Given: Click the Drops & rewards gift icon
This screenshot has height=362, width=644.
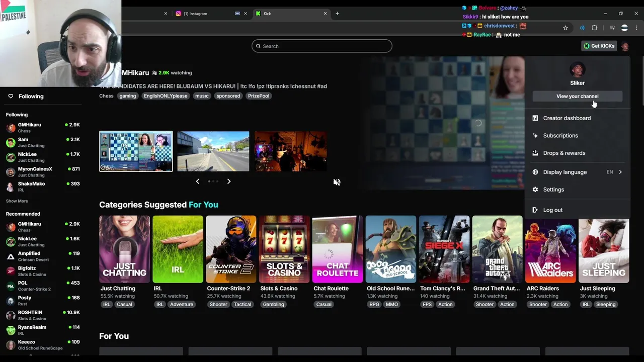Looking at the screenshot, I should (535, 153).
